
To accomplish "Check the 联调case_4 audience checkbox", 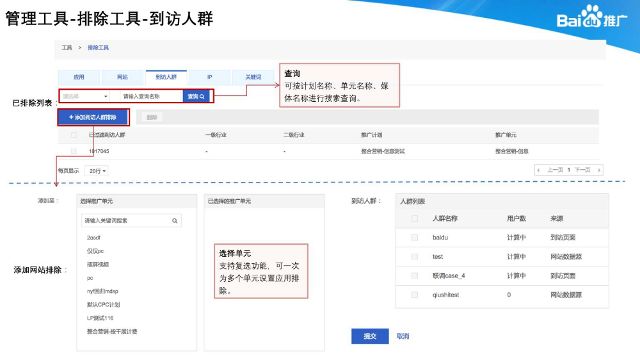I will coord(414,276).
